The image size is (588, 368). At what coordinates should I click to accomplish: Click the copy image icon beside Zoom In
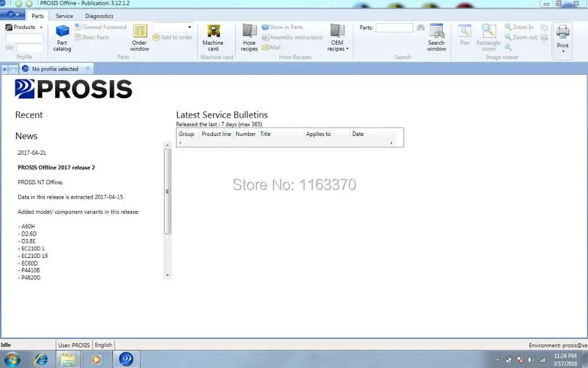(544, 27)
